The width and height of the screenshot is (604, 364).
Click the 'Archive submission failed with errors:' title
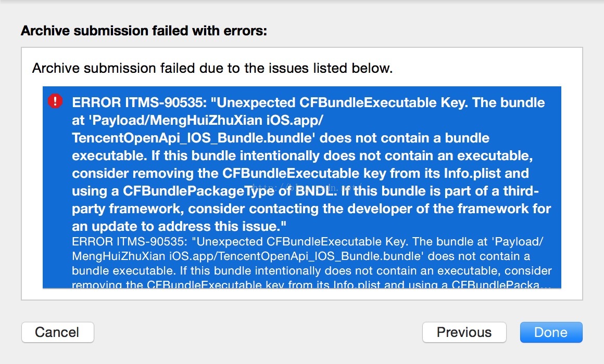[144, 30]
